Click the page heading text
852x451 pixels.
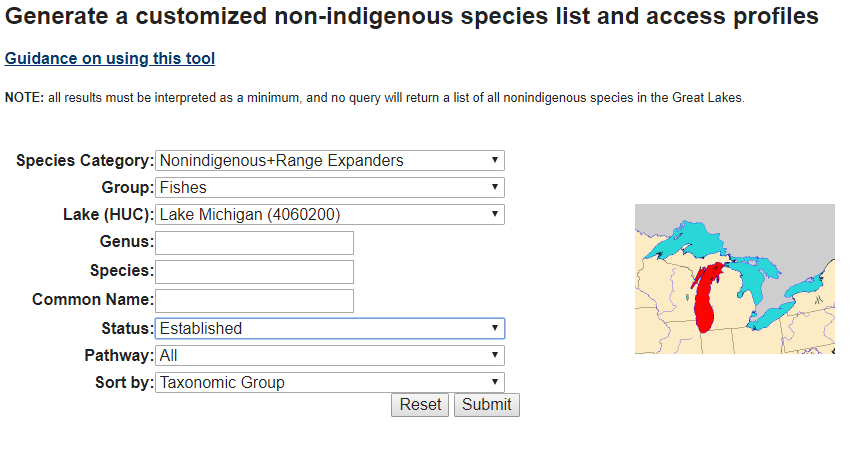(412, 17)
